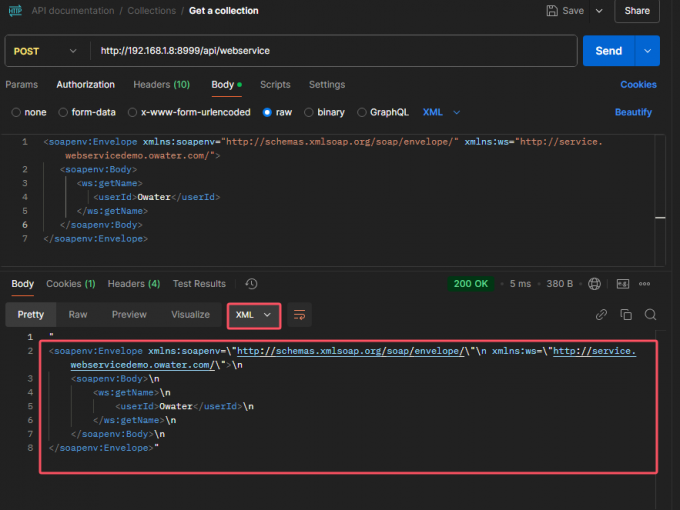Go to the Settings tab

327,85
